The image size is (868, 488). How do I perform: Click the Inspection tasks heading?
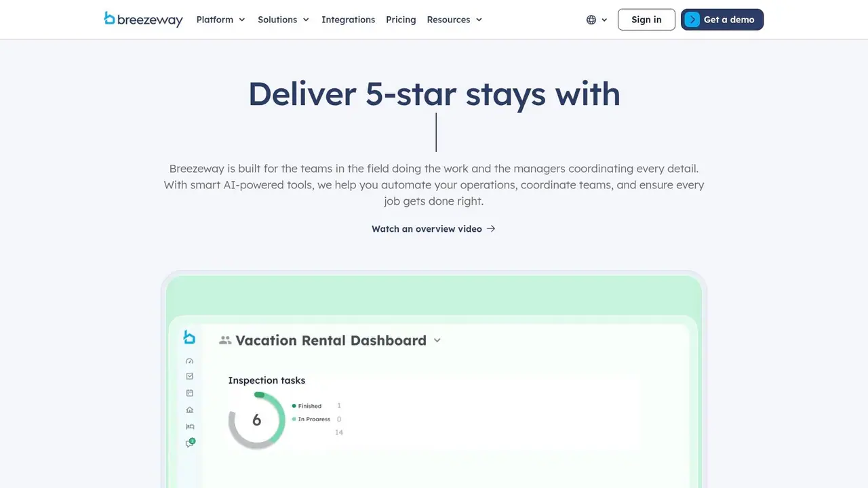click(267, 380)
